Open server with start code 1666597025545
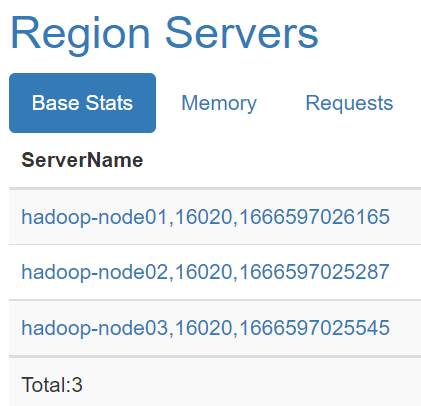 206,327
